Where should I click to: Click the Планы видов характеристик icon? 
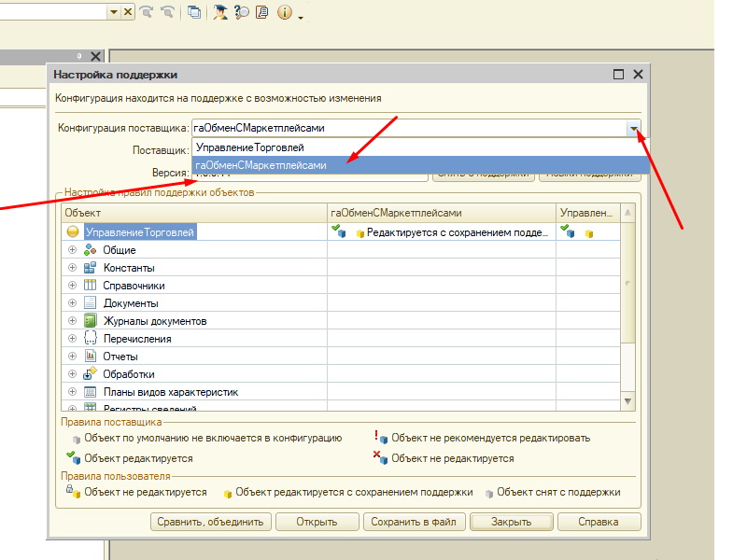[90, 392]
